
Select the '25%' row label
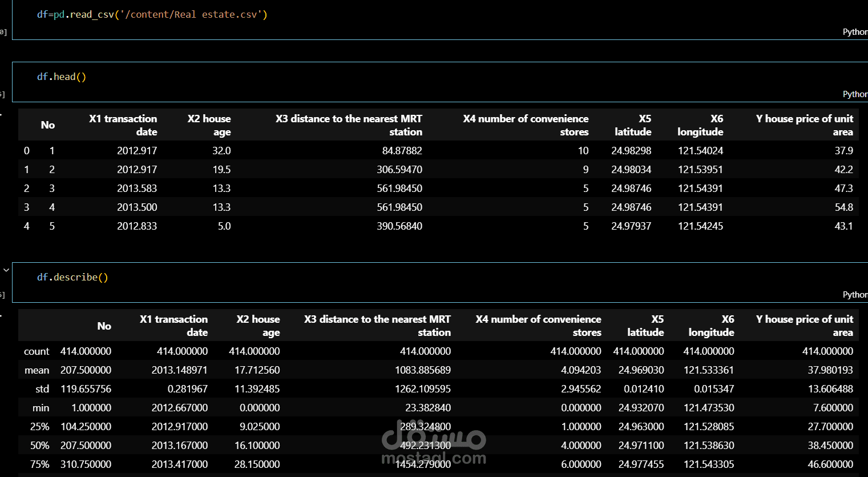click(39, 427)
